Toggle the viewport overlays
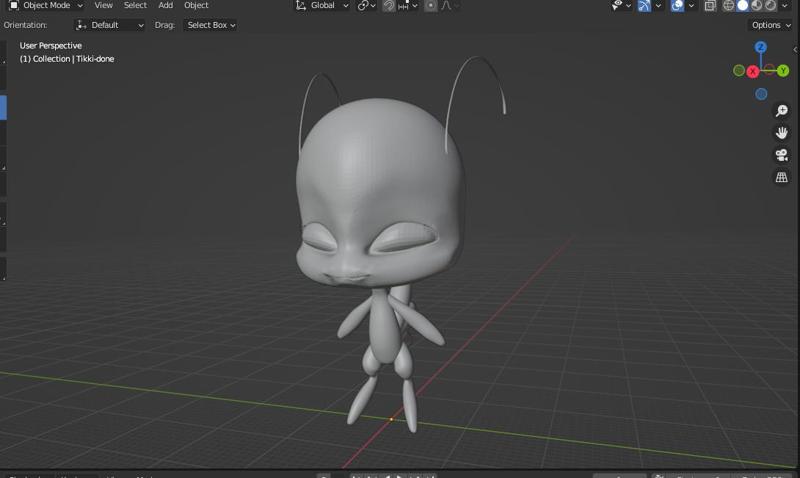This screenshot has height=478, width=800. (x=677, y=5)
